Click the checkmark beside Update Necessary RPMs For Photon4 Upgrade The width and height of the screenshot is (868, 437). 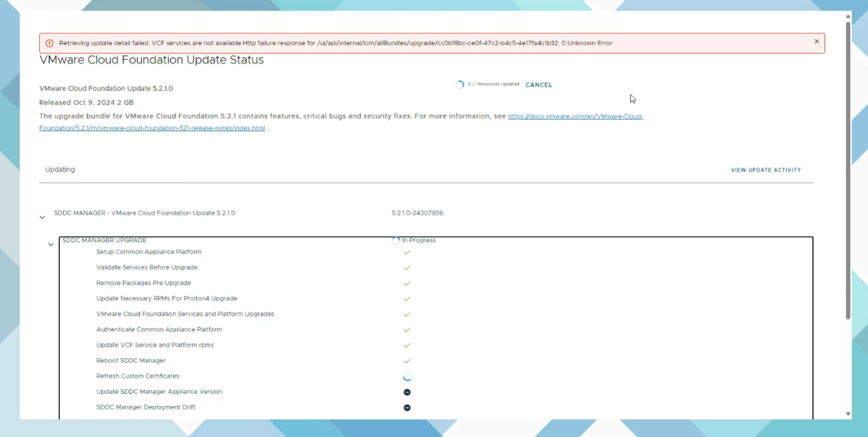(406, 298)
